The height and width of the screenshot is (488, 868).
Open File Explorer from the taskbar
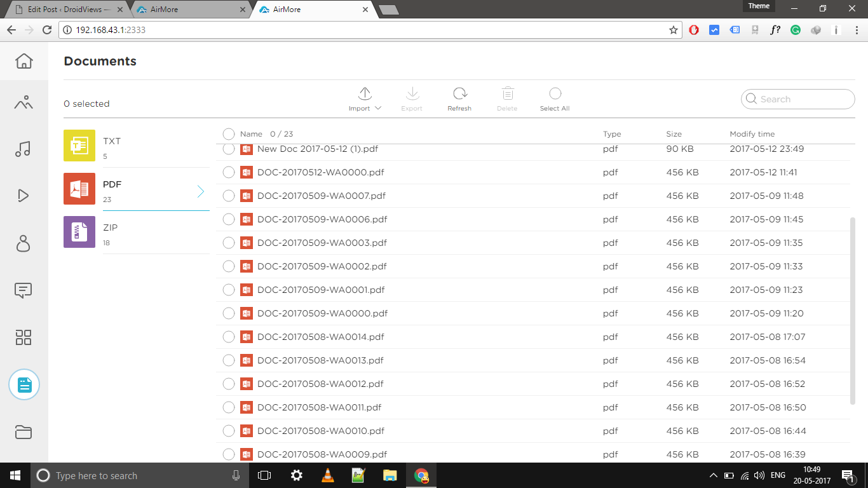[390, 475]
